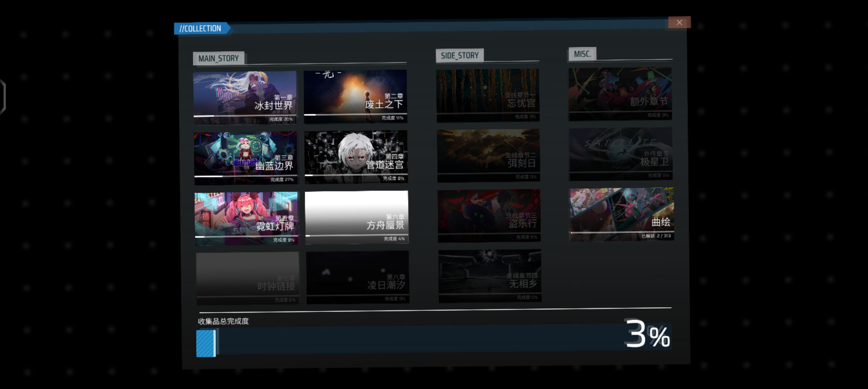Click the 3% total completion value
Screen dimensions: 868x389
click(x=647, y=334)
